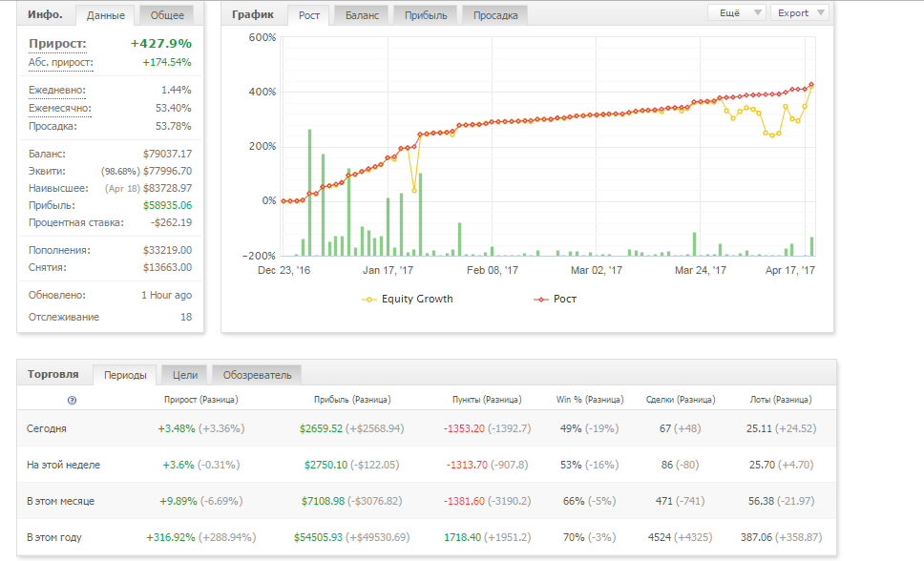Click the Ежемесячно label

click(x=60, y=109)
